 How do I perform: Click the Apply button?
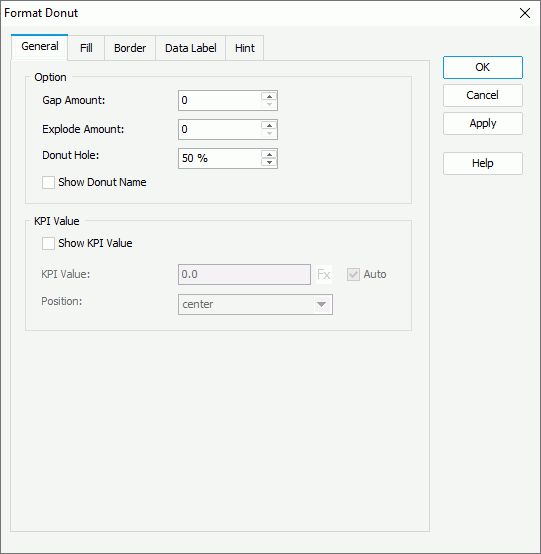tap(483, 123)
